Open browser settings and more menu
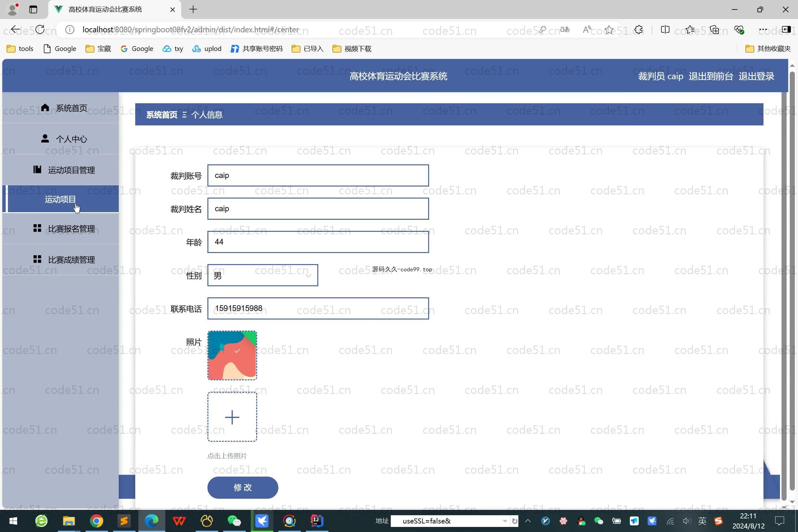Screen dimensions: 798x532 (x=763, y=30)
